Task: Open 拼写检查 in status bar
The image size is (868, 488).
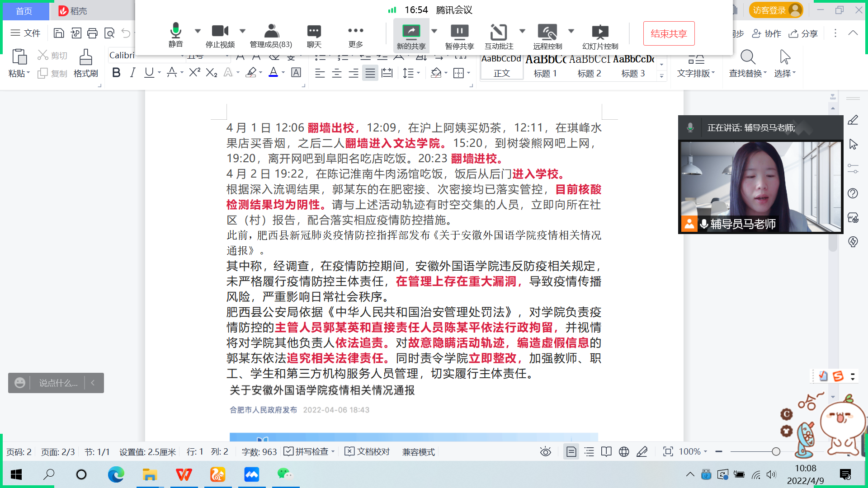Action: point(310,451)
